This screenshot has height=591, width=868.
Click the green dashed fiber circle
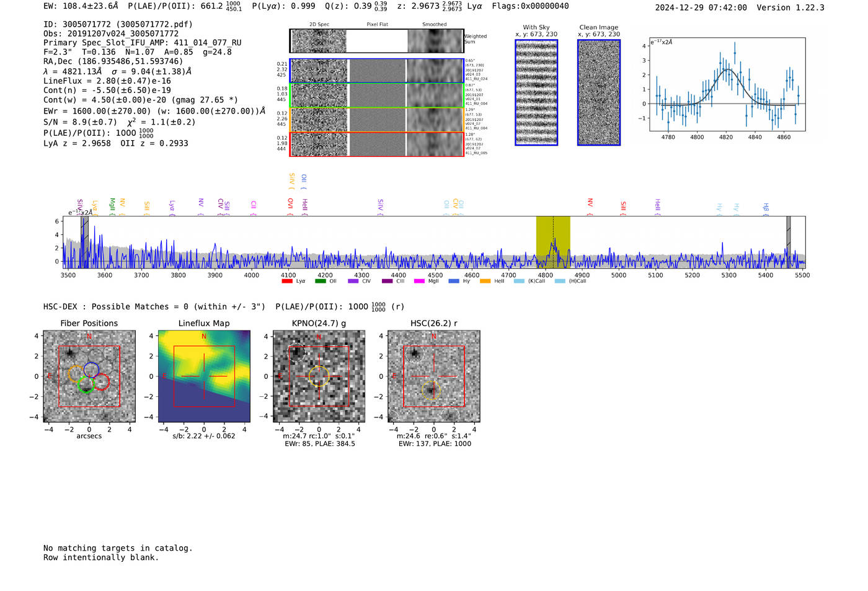pyautogui.click(x=86, y=384)
